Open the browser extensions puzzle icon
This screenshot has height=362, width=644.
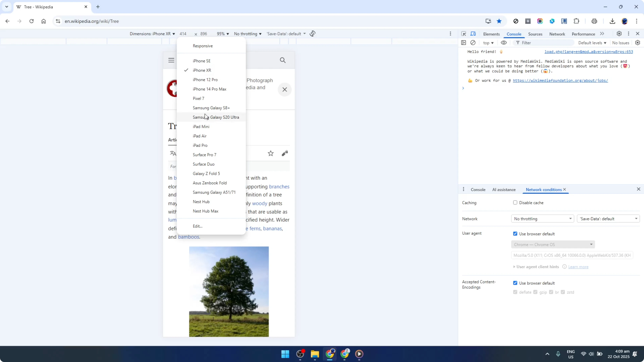[x=576, y=21]
